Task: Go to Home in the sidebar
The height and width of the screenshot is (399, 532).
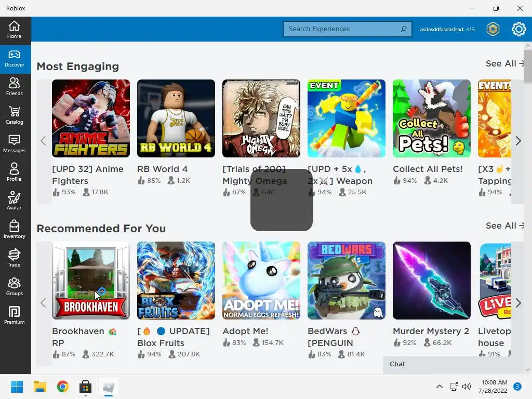Action: point(14,30)
